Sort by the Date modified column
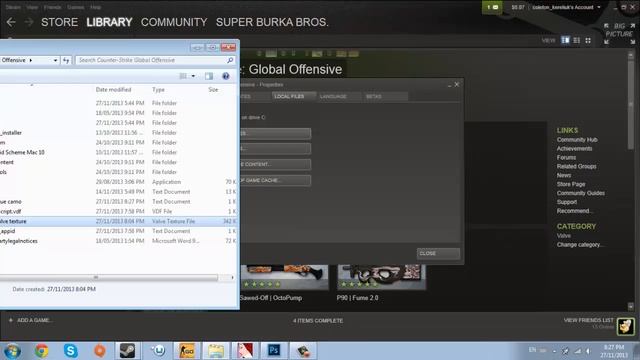 113,89
